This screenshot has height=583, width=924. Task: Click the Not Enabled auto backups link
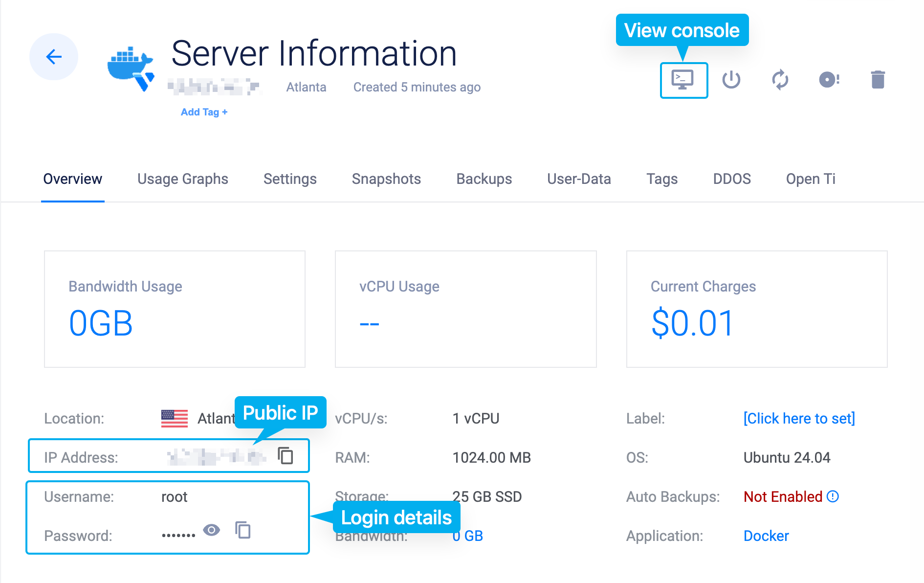click(x=782, y=497)
